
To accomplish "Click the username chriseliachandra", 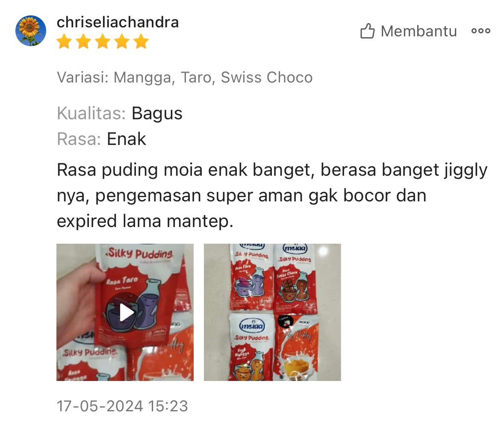I will pyautogui.click(x=118, y=22).
